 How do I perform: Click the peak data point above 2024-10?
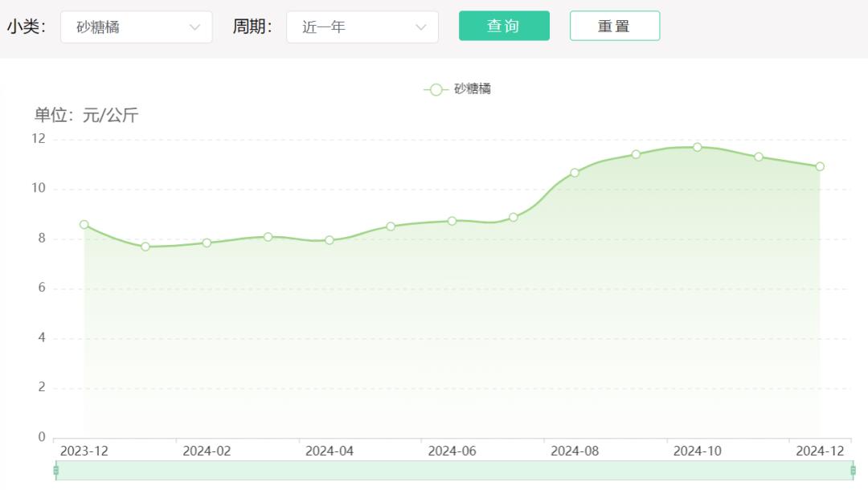(x=698, y=147)
